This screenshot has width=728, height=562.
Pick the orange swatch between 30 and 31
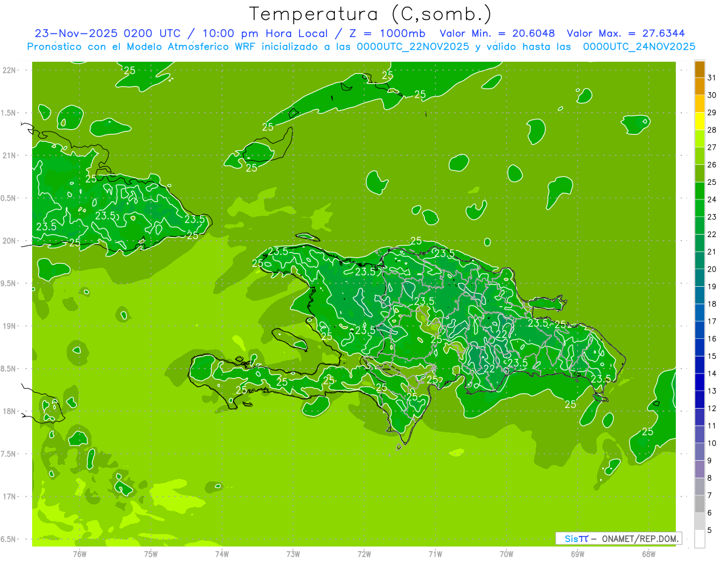699,87
